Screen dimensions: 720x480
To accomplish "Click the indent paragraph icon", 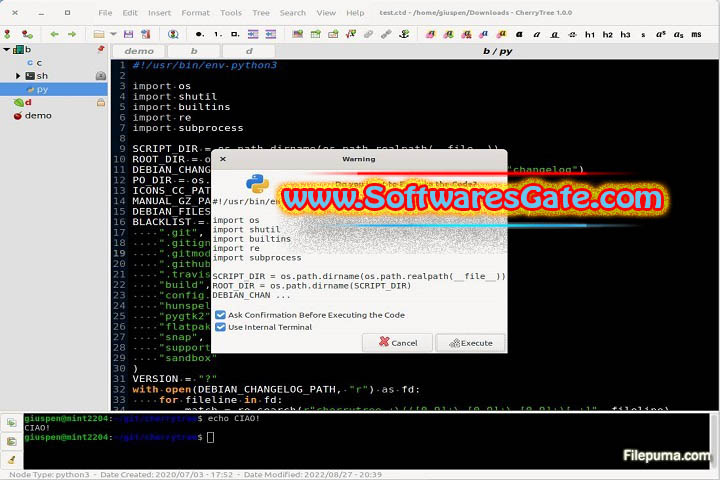I will pos(253,34).
